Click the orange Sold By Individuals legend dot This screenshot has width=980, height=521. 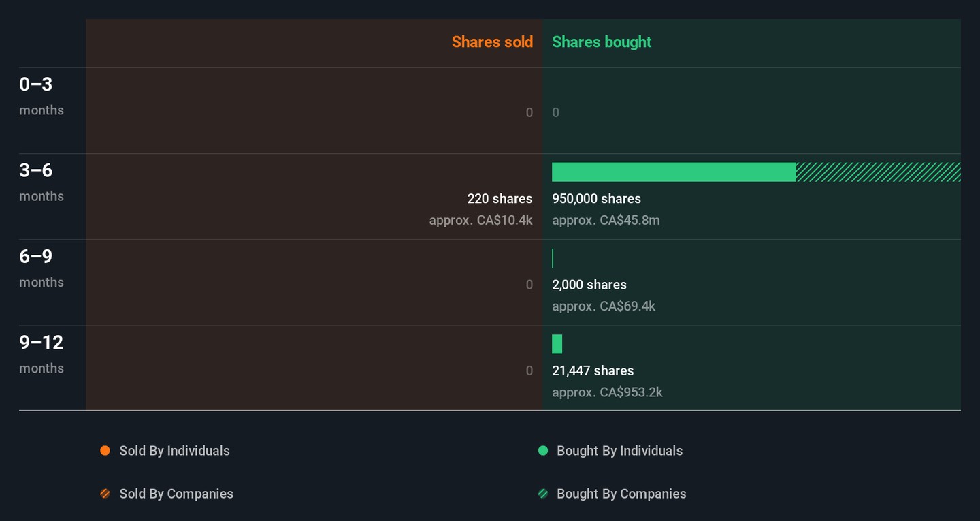click(x=105, y=451)
